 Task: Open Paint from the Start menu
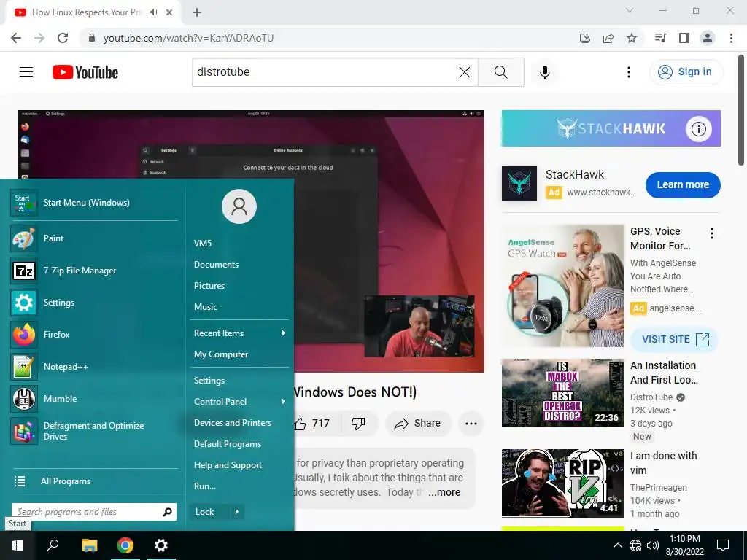94,238
